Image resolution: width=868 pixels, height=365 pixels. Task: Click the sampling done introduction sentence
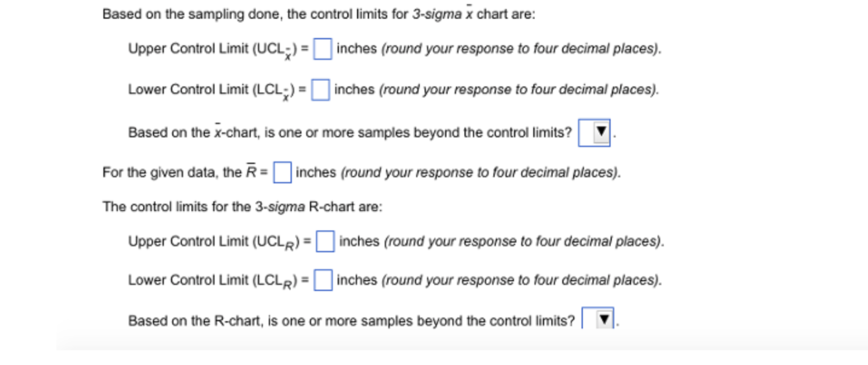pyautogui.click(x=316, y=14)
